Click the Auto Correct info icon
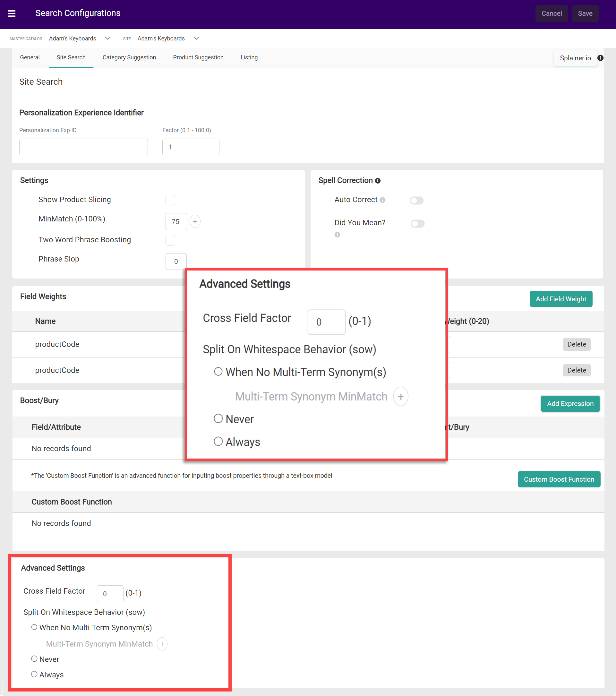This screenshot has width=616, height=696. (x=382, y=200)
